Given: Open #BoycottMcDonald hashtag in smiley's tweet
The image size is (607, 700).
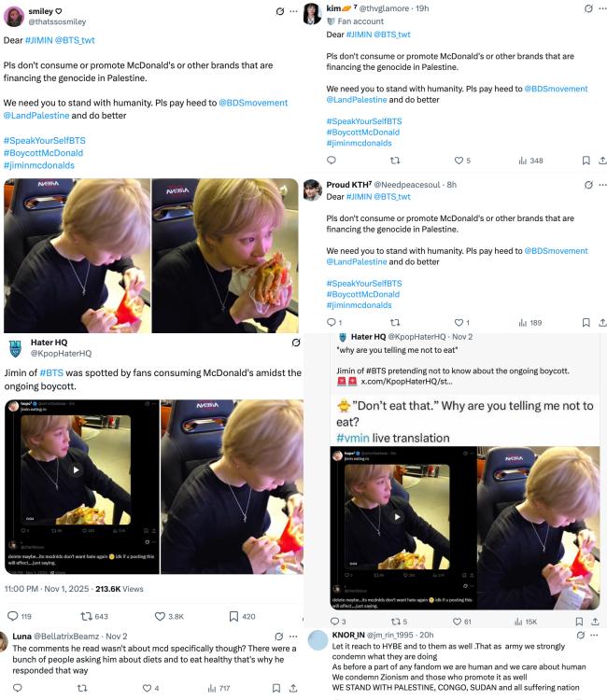Looking at the screenshot, I should coord(43,153).
